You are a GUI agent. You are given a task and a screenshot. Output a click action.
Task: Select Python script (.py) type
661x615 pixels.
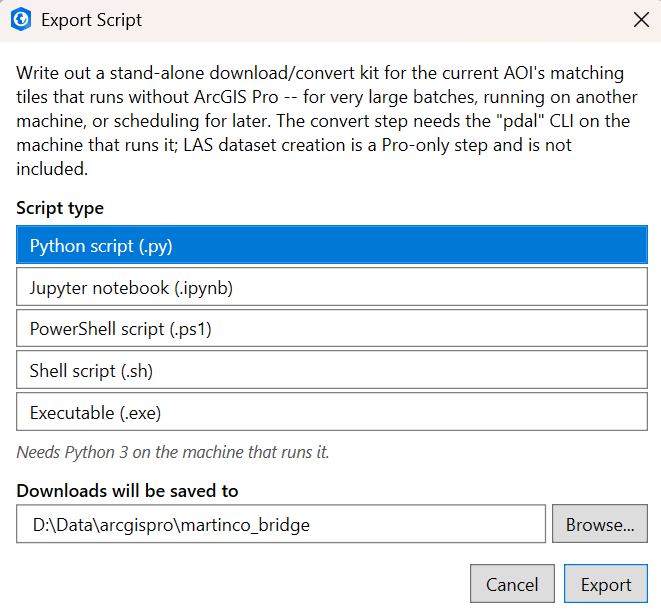332,245
